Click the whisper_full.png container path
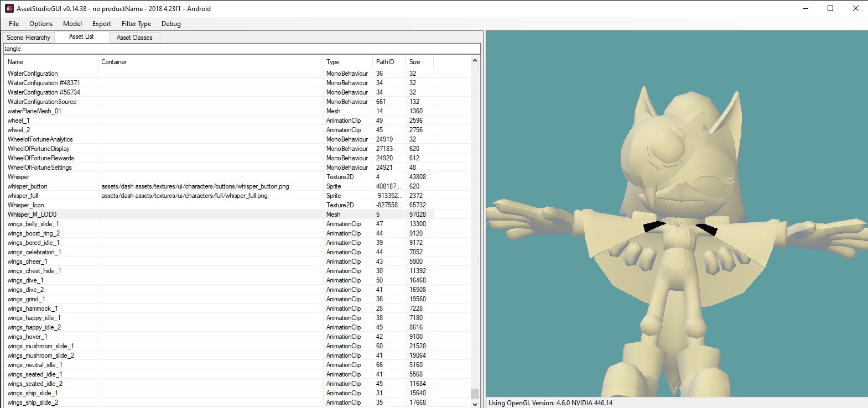This screenshot has height=408, width=868. click(x=184, y=196)
